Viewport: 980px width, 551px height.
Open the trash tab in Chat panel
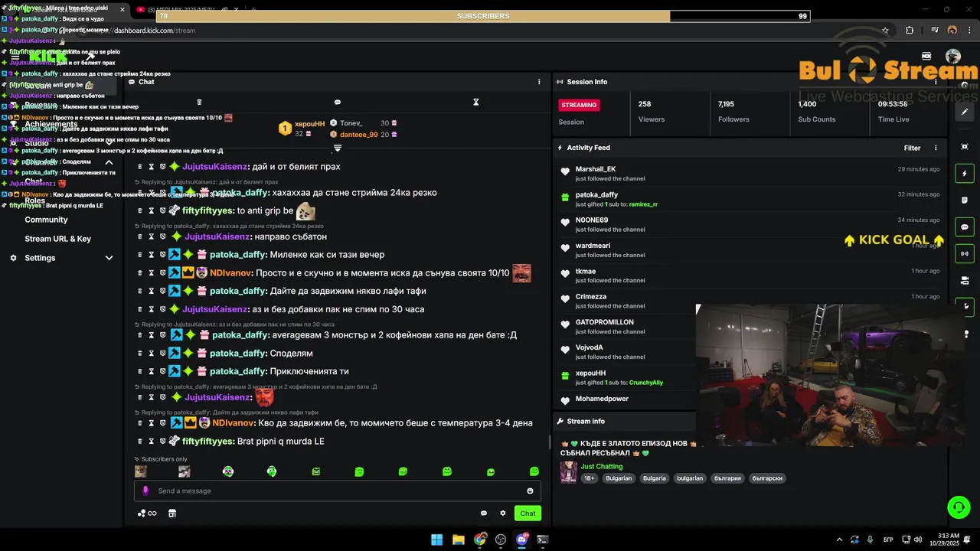point(199,102)
